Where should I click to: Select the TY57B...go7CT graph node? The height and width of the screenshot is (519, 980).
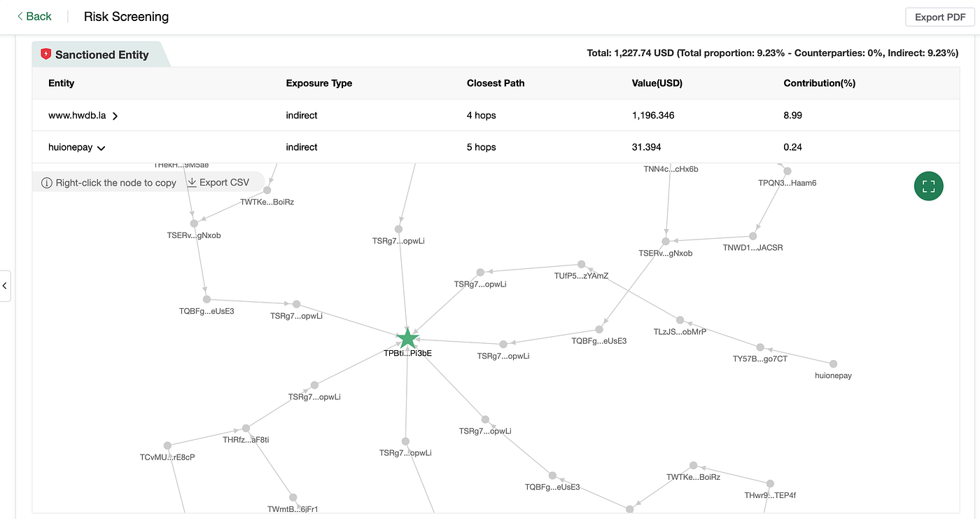tap(760, 347)
